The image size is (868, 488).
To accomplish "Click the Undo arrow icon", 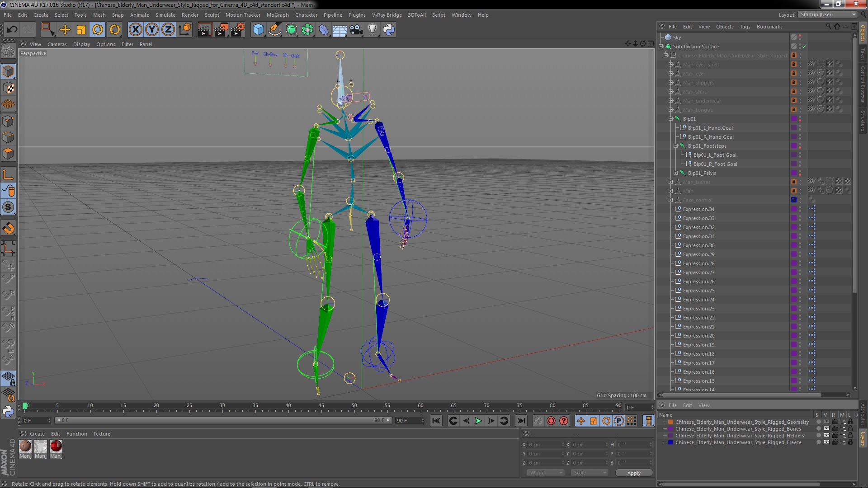I will [12, 30].
